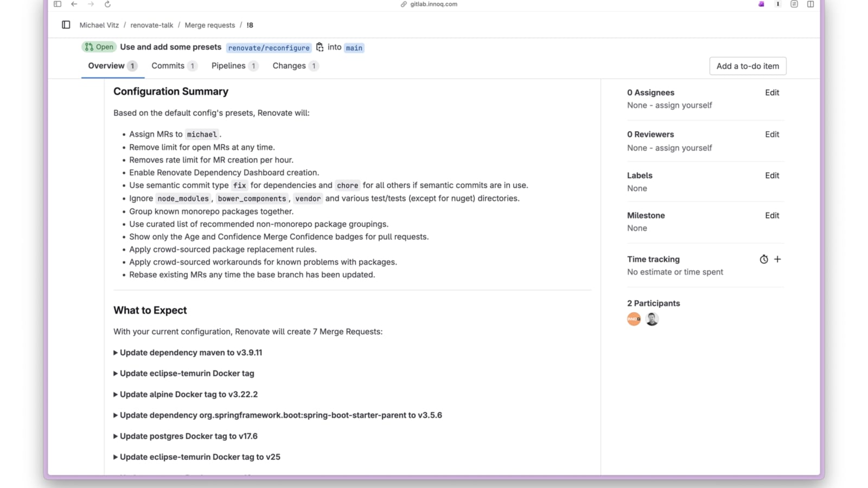This screenshot has width=868, height=488.
Task: Add a time entry with the plus icon
Action: coord(777,259)
